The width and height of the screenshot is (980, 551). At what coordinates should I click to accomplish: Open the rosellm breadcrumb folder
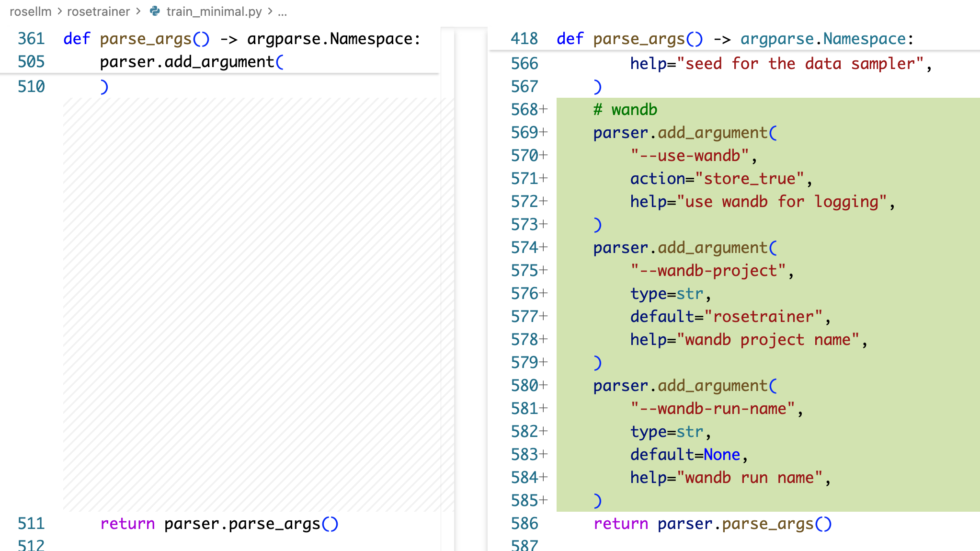(x=30, y=11)
